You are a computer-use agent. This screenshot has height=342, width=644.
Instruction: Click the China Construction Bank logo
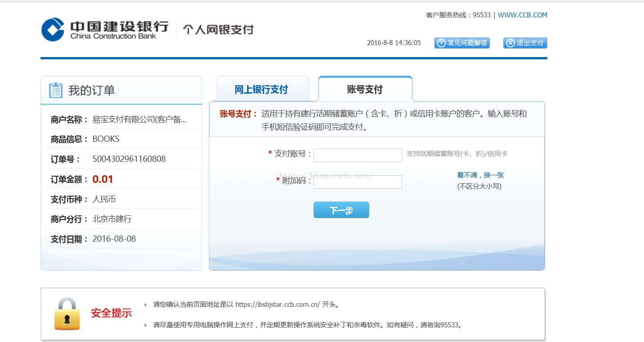[105, 29]
